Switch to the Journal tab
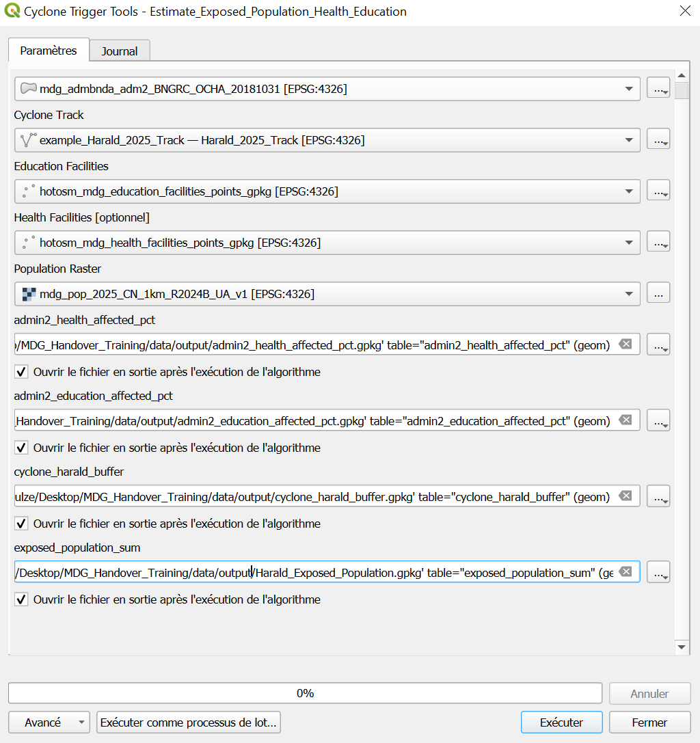 pyautogui.click(x=119, y=50)
